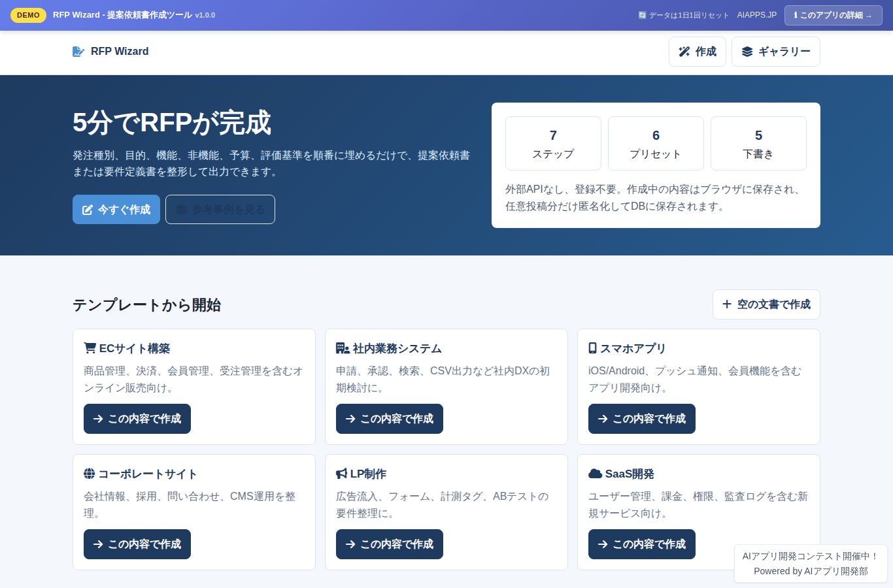Create with the SaaS開発 template
893x588 pixels.
pyautogui.click(x=642, y=544)
